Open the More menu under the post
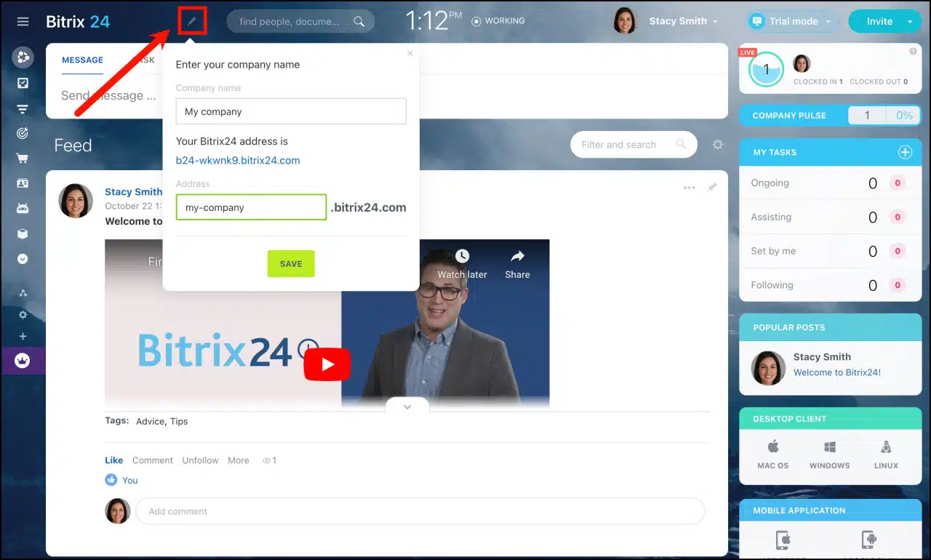Screen dimensions: 931x560 click(239, 460)
